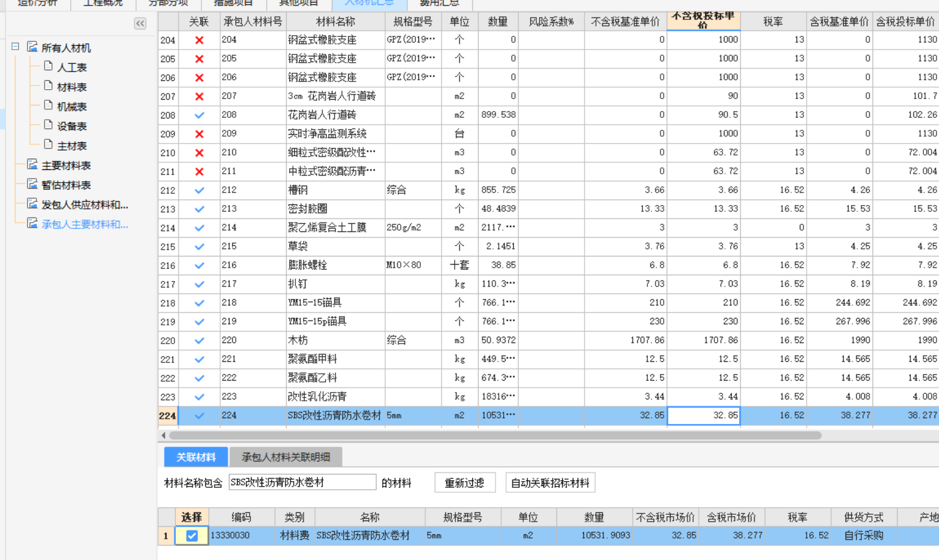Click blue check link mark for row 208
The height and width of the screenshot is (560, 939).
[199, 115]
